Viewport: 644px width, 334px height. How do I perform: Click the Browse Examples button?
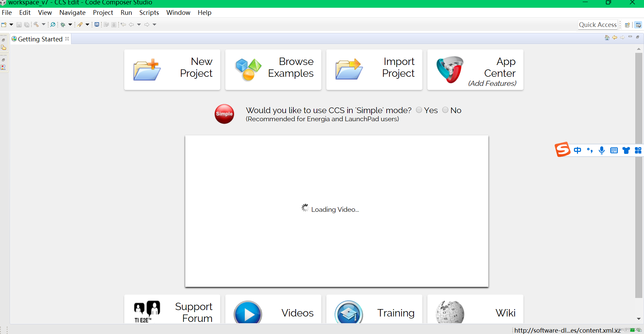[x=273, y=70]
